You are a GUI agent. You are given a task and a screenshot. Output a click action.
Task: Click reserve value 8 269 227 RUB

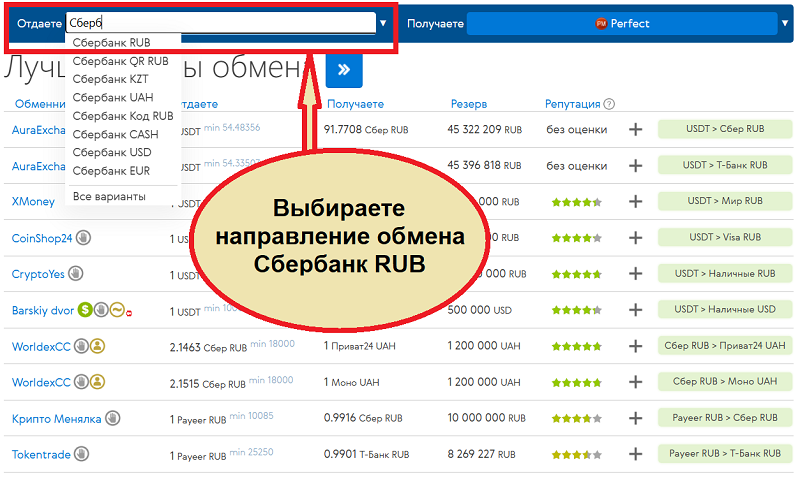point(481,454)
